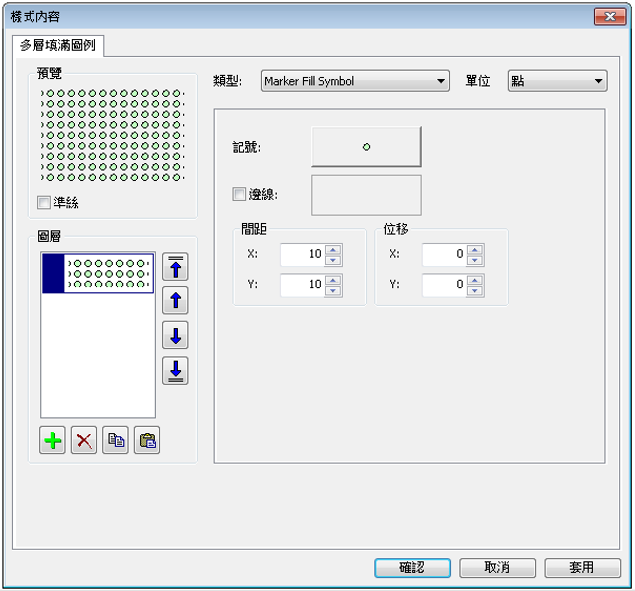Move the layer to the top
This screenshot has width=635, height=591.
(x=175, y=267)
